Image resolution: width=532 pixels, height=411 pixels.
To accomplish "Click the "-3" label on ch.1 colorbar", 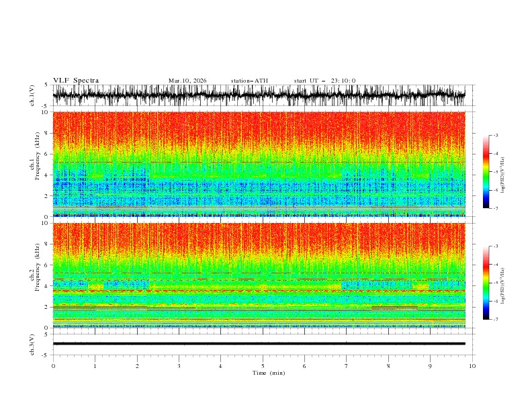I will pyautogui.click(x=495, y=135).
